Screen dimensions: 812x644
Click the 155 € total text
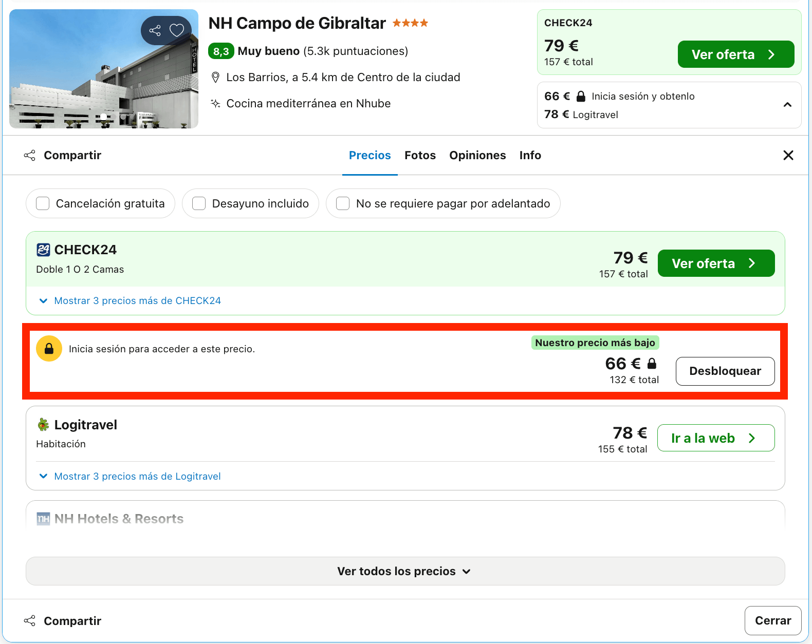622,449
